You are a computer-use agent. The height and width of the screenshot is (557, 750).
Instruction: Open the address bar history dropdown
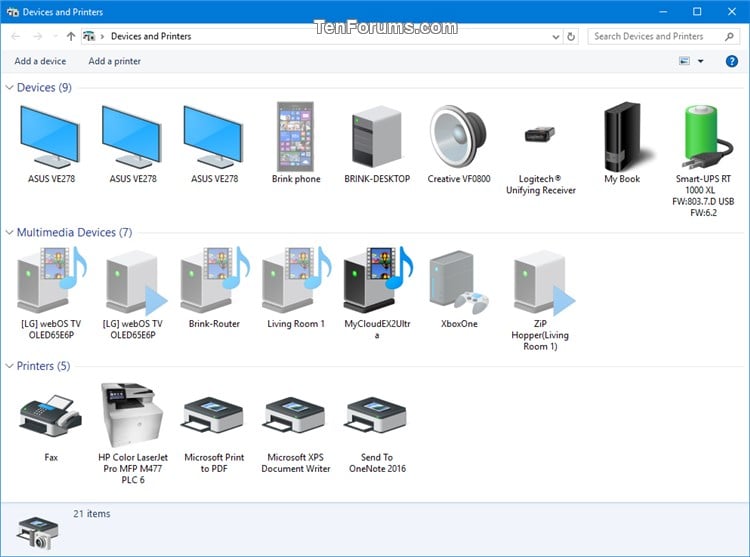(x=555, y=37)
